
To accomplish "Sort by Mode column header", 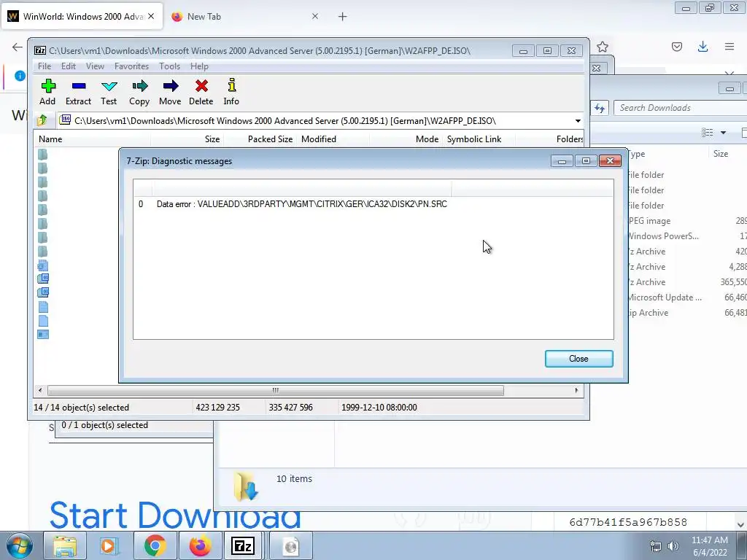I will point(406,139).
